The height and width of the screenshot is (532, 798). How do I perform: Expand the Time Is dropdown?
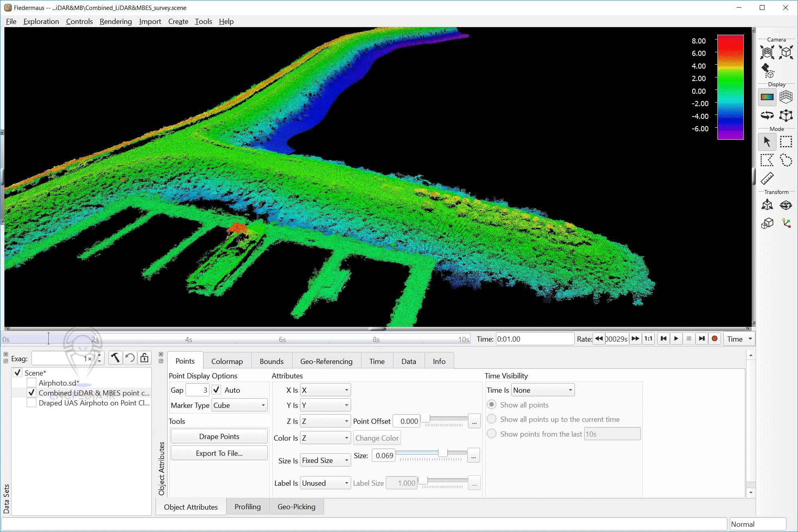click(543, 390)
